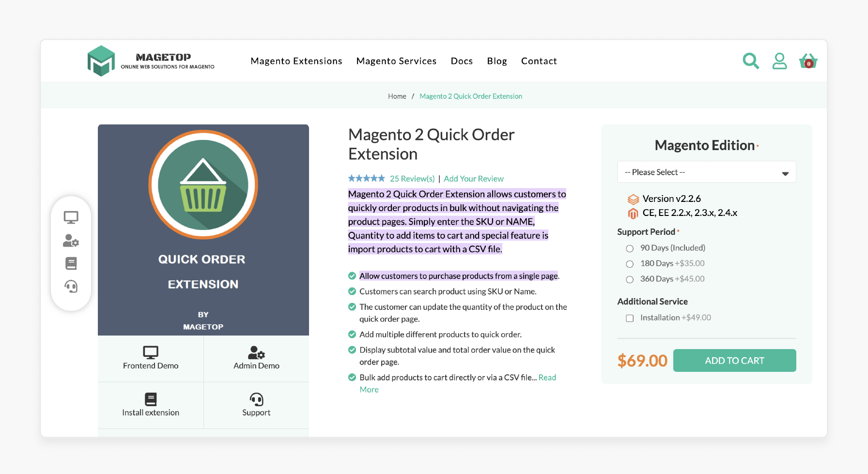This screenshot has width=868, height=474.
Task: Open the Install extension label
Action: coord(151,413)
